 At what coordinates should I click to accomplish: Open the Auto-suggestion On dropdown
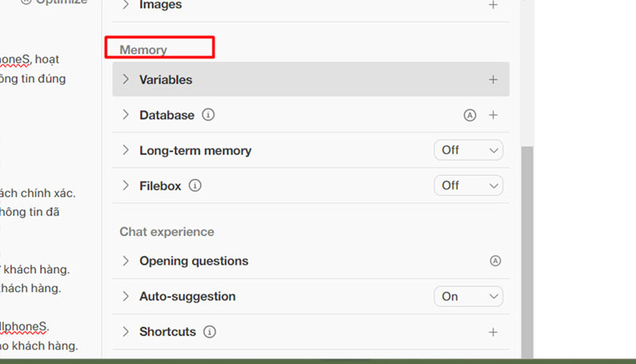[468, 296]
